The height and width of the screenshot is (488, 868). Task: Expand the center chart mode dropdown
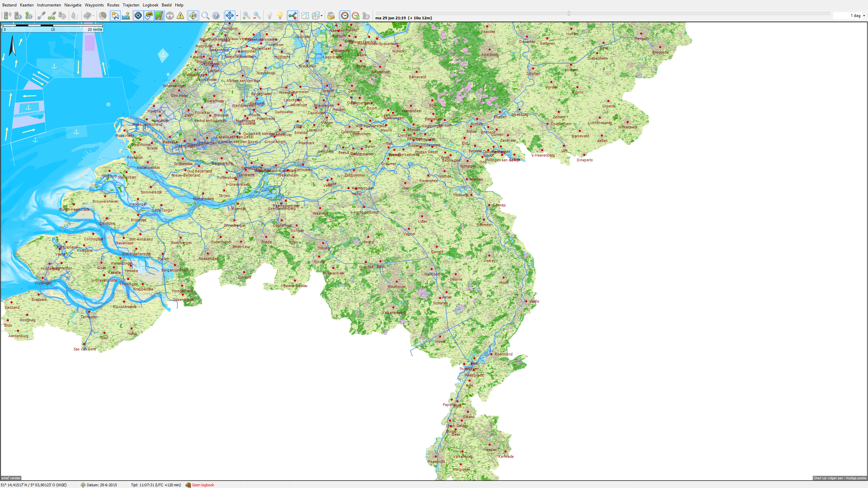(x=237, y=16)
